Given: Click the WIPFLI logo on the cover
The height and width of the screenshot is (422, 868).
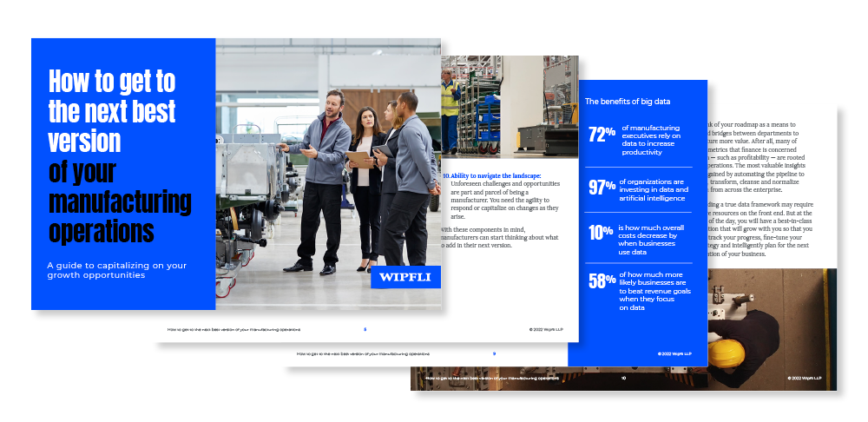Looking at the screenshot, I should tap(406, 278).
